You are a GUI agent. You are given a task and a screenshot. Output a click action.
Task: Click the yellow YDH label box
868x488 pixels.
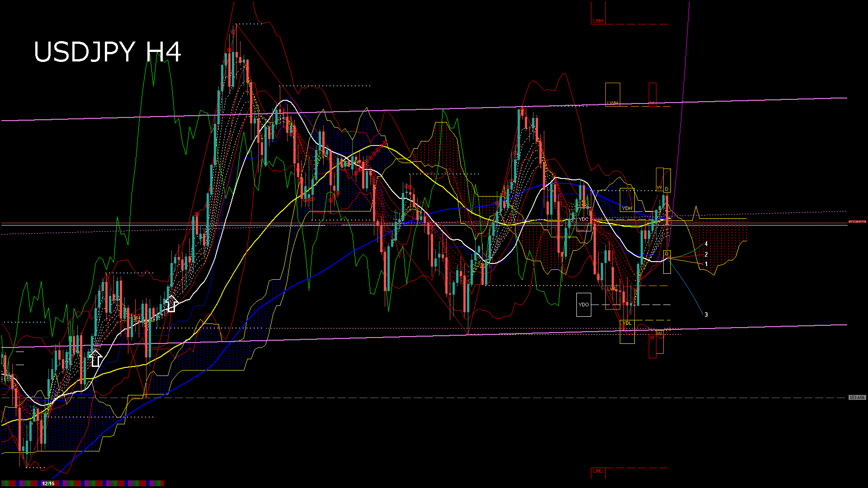628,208
